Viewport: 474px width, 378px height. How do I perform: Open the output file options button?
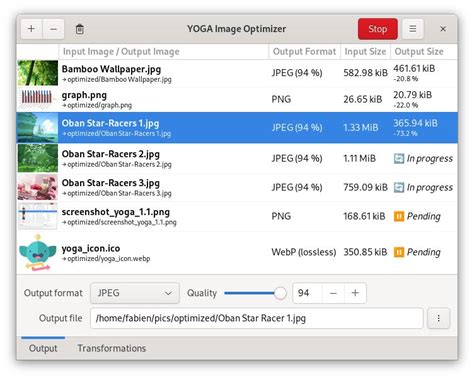(x=439, y=318)
